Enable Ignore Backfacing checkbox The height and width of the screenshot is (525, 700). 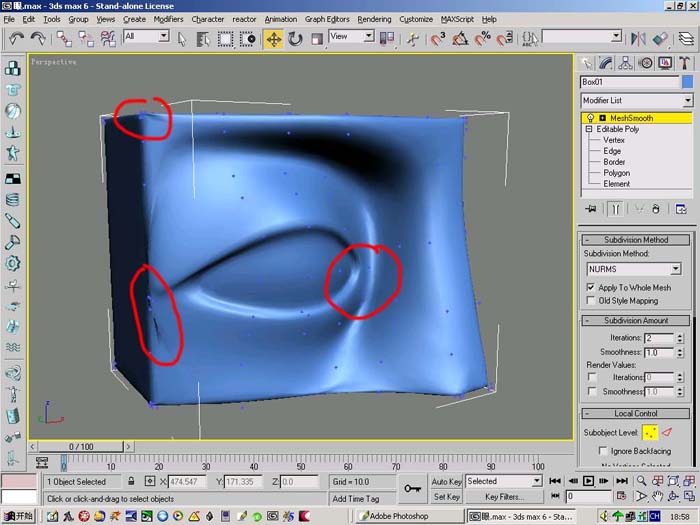click(x=603, y=450)
